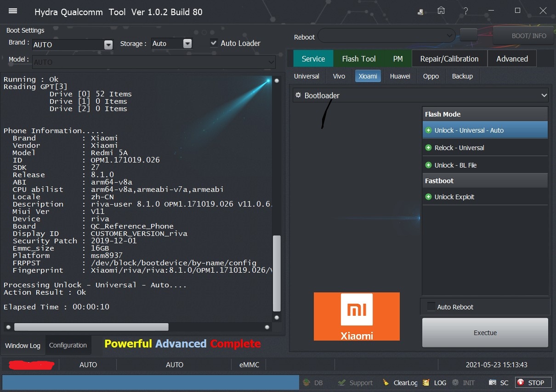Select the Huawei sub-tab
The width and height of the screenshot is (556, 392).
[x=400, y=76]
